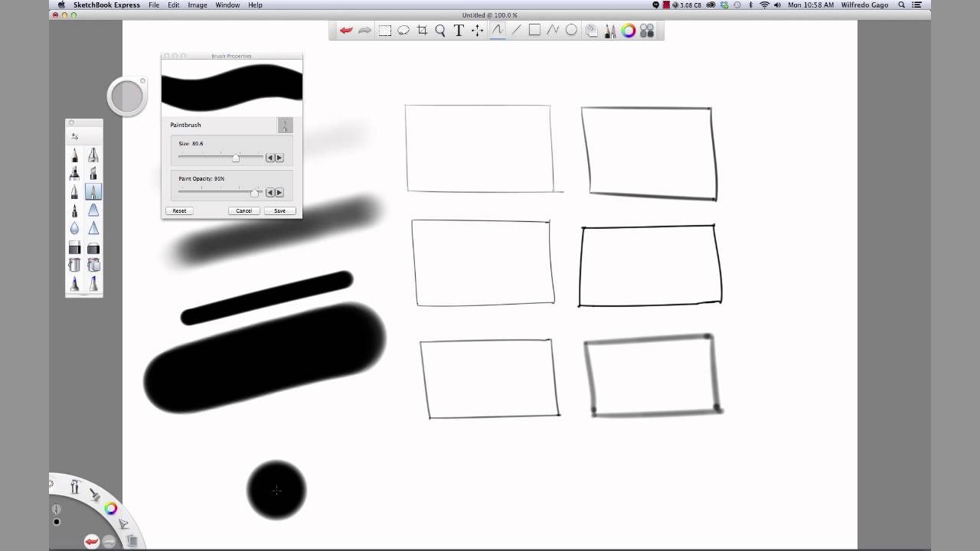The width and height of the screenshot is (980, 551).
Task: Select the Marker brush in brush palette
Action: [x=74, y=174]
